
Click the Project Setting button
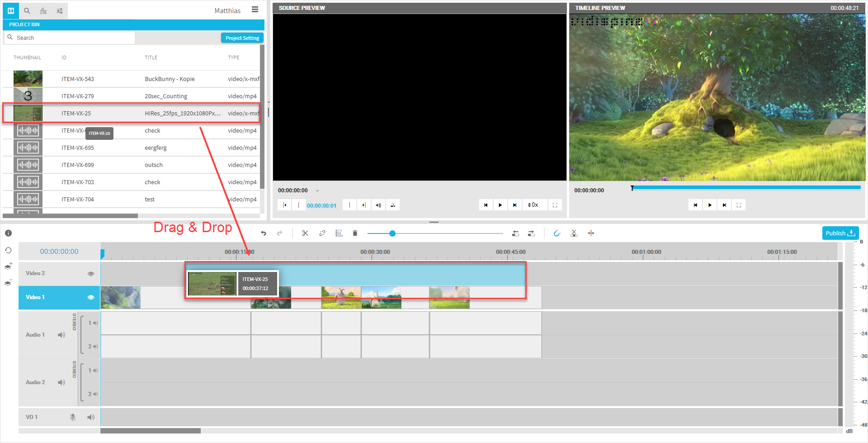pos(242,38)
